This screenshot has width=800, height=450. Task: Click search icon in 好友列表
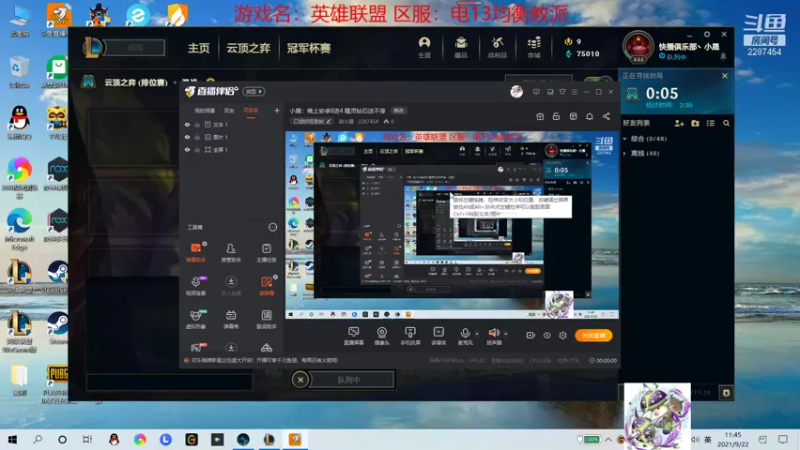pos(726,123)
